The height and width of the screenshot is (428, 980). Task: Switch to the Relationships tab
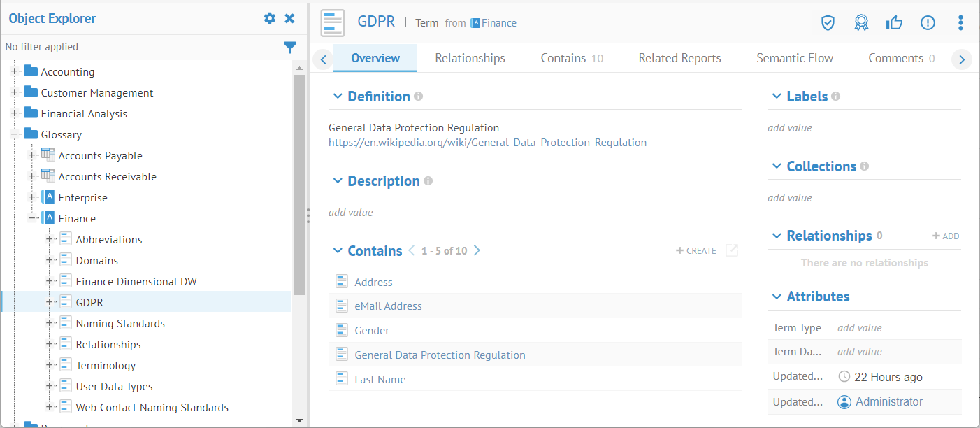pos(470,58)
